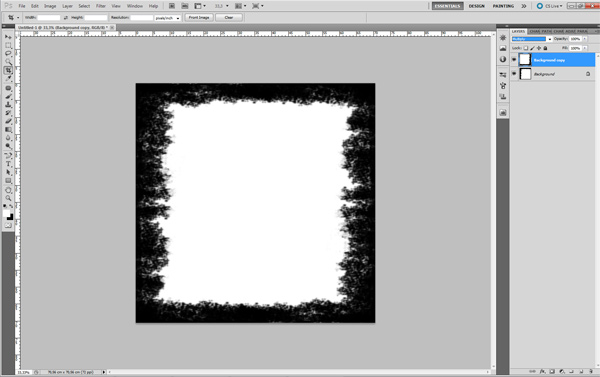This screenshot has height=377, width=600.
Task: Toggle lock transparent pixels
Action: 526,48
